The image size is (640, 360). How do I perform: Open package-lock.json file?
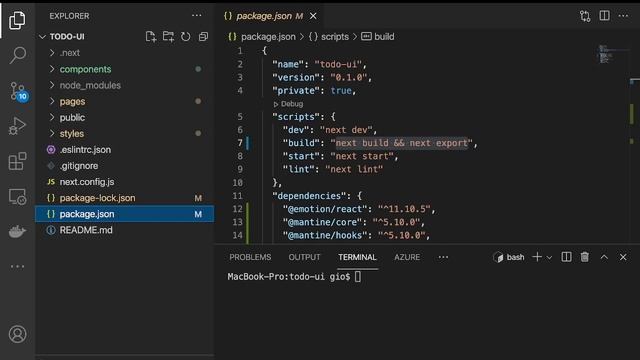pyautogui.click(x=124, y=198)
